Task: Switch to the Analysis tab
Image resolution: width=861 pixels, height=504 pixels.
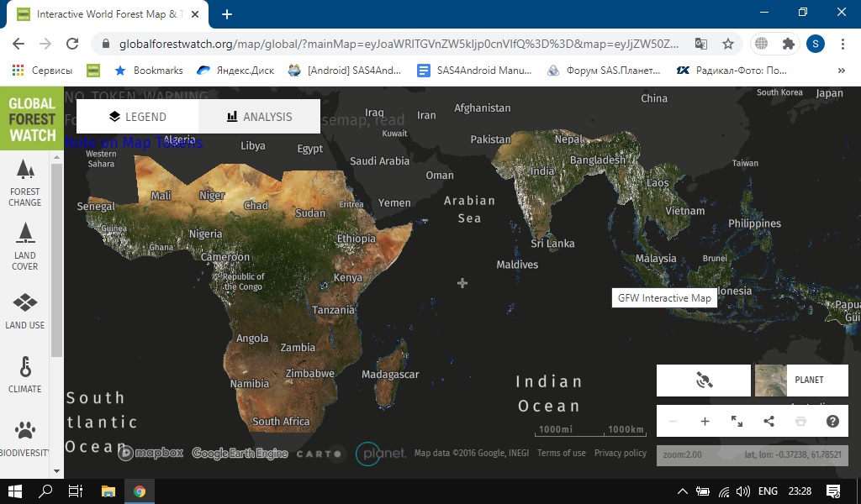Action: click(259, 117)
